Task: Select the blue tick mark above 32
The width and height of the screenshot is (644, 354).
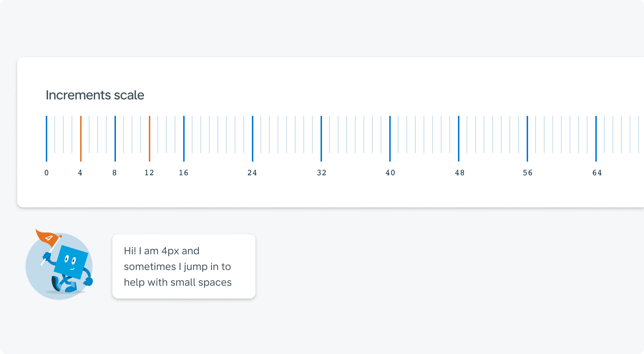Action: 321,139
